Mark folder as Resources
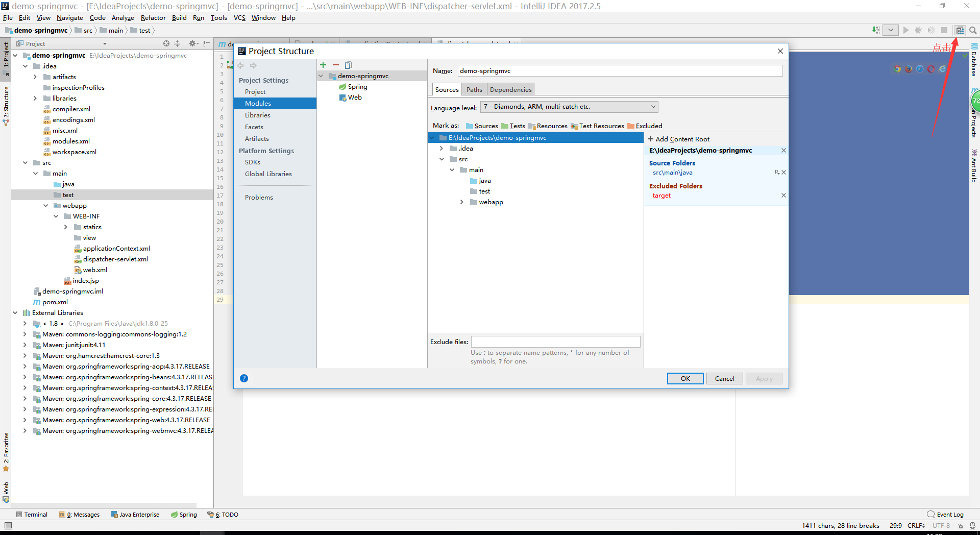Image resolution: width=980 pixels, height=535 pixels. [x=548, y=126]
